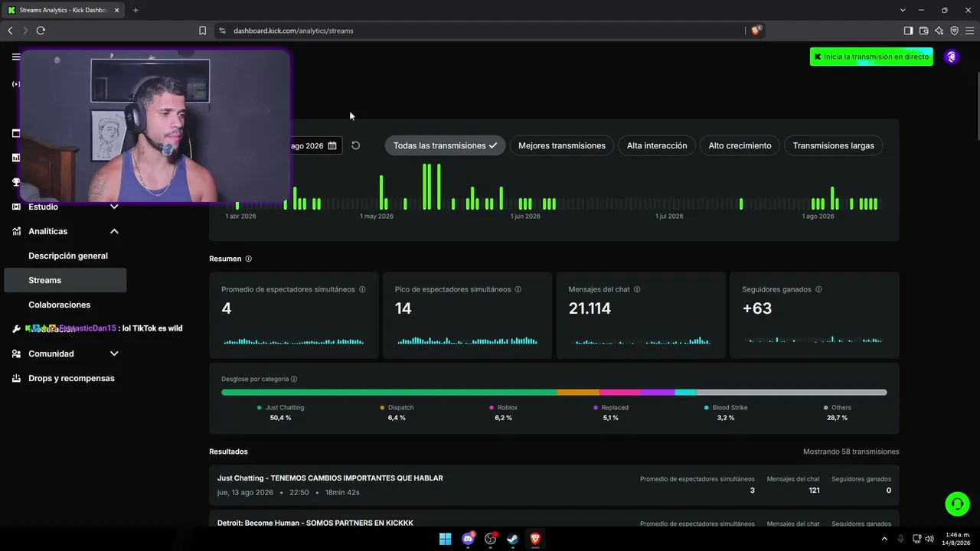
Task: Click the volume icon in system tray
Action: 929,539
